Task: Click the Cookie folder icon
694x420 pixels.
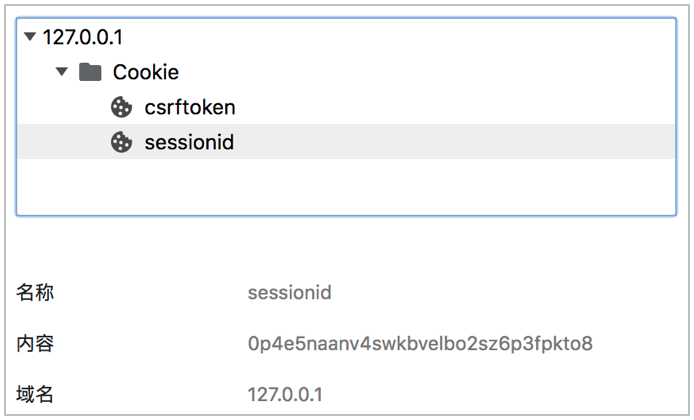Action: point(90,72)
